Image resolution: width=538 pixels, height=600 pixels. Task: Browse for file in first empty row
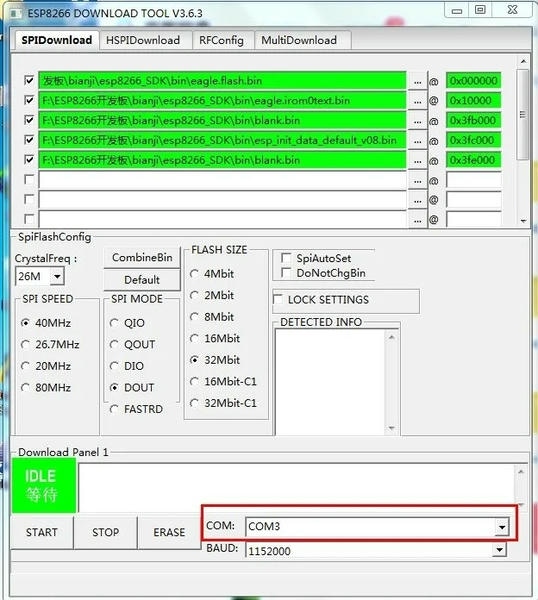tap(417, 181)
